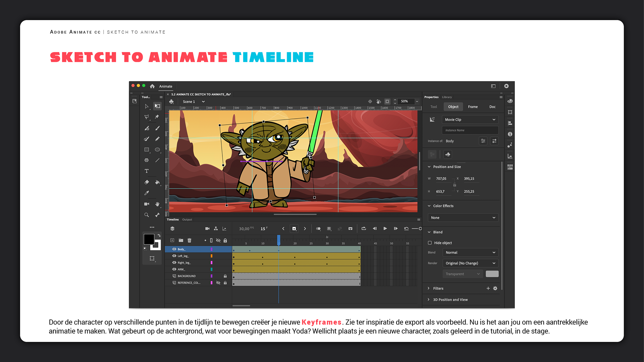Click in the Instance Name field
Viewport: 644px width, 362px height.
click(470, 130)
